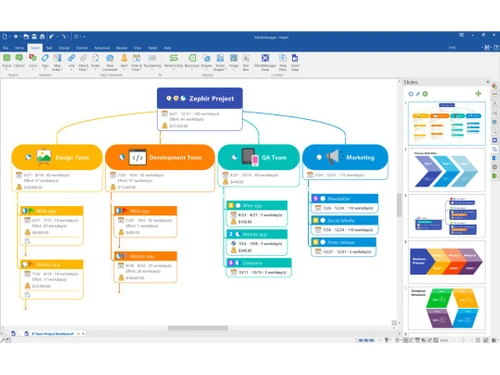Click the Topics insert icon in ribbon
This screenshot has height=375, width=500.
point(7,58)
